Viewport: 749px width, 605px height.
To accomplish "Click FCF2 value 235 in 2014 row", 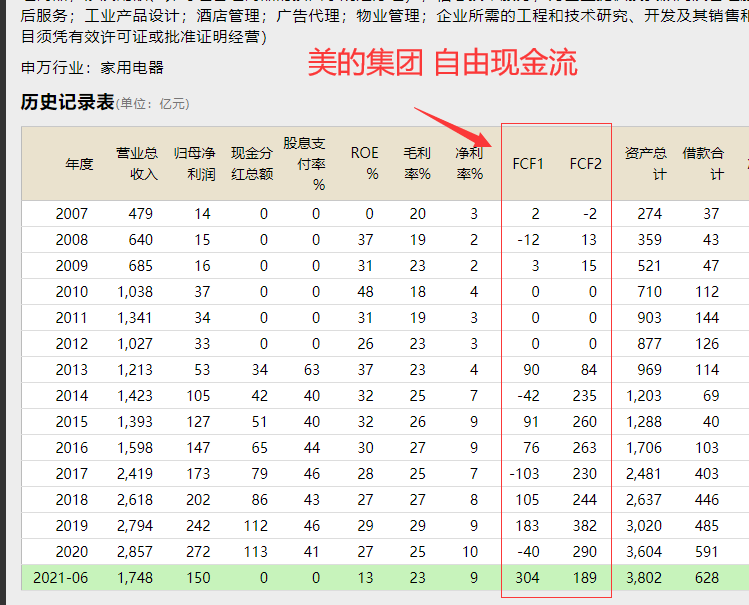I will [585, 396].
